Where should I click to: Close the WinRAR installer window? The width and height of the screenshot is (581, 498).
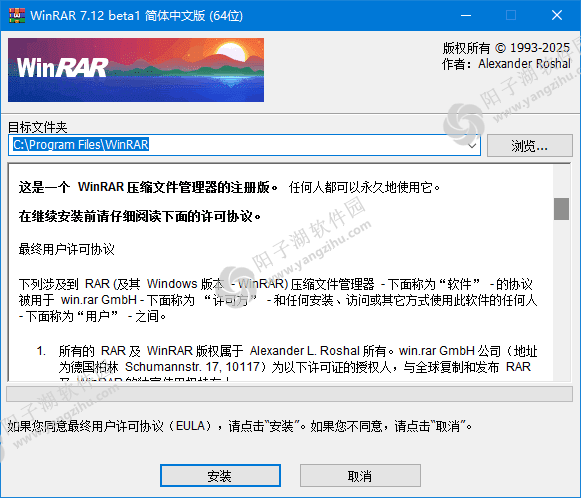pyautogui.click(x=557, y=16)
